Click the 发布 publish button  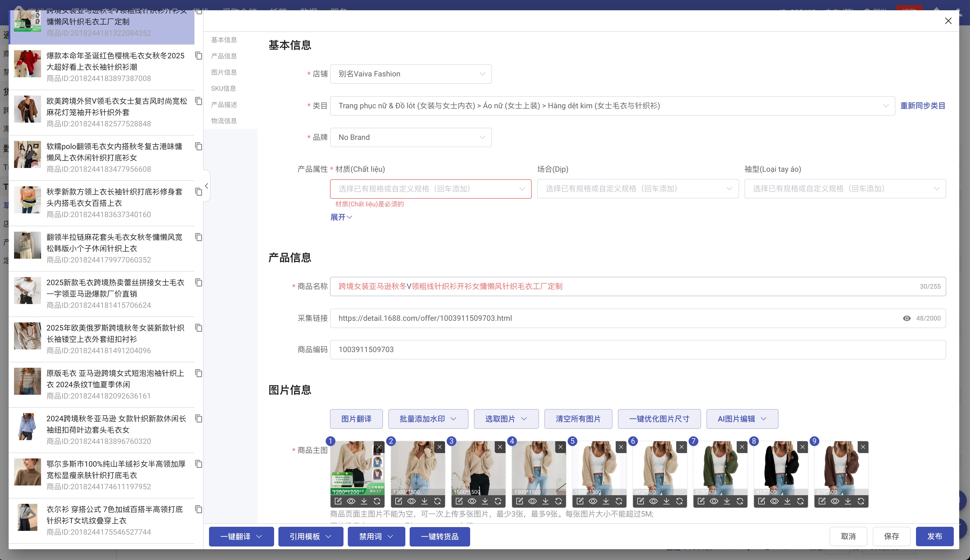point(934,537)
